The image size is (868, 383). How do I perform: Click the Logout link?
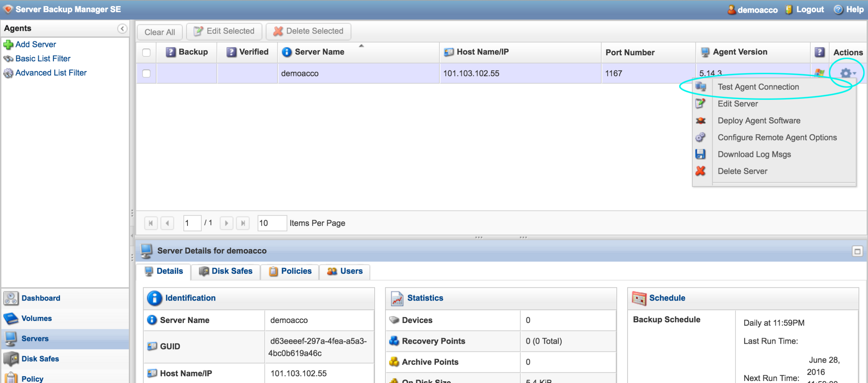pyautogui.click(x=809, y=9)
